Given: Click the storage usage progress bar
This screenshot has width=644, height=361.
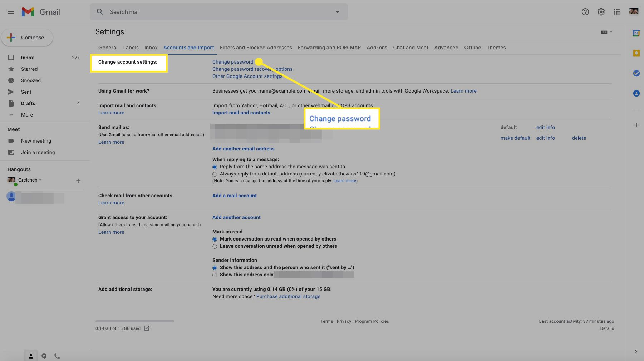Looking at the screenshot, I should click(135, 321).
